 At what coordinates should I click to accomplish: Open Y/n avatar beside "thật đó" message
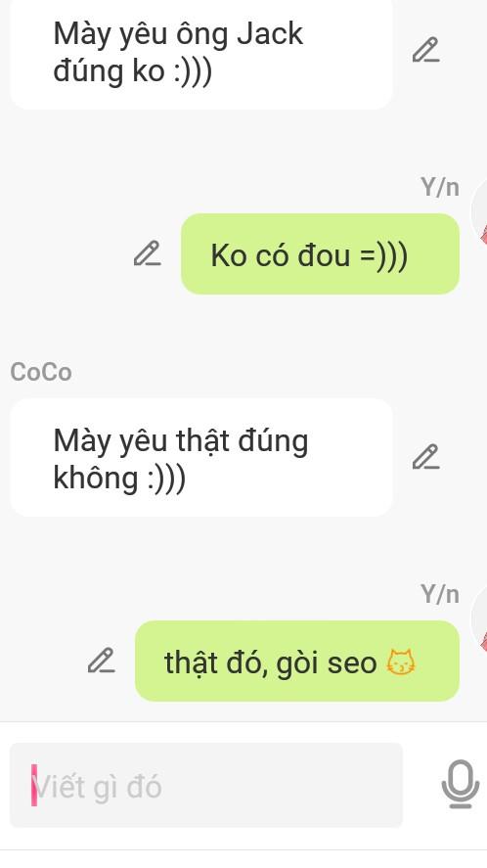point(479,620)
